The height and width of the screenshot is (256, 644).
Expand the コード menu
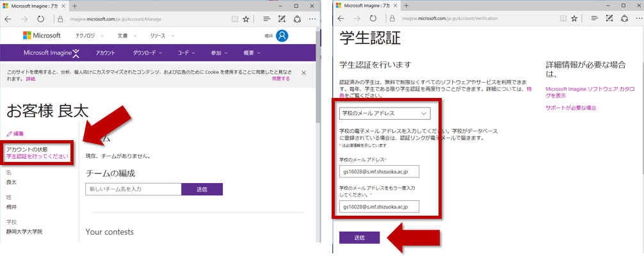(186, 53)
